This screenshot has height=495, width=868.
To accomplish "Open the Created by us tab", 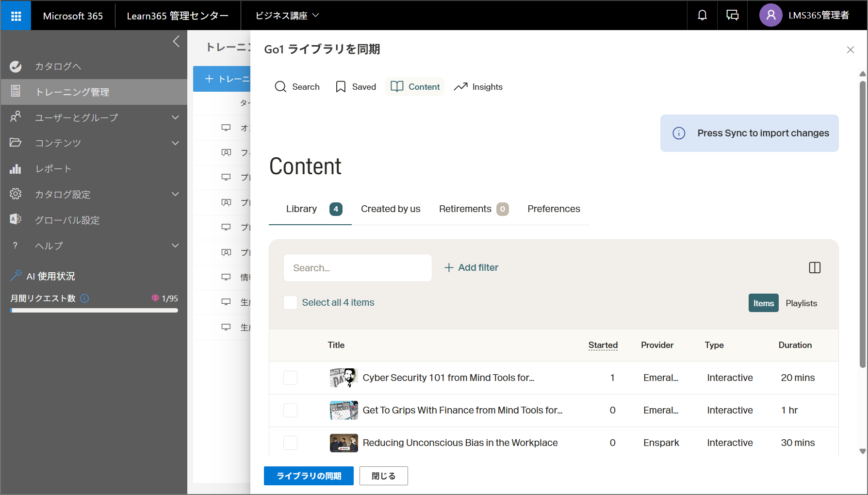I will point(391,209).
